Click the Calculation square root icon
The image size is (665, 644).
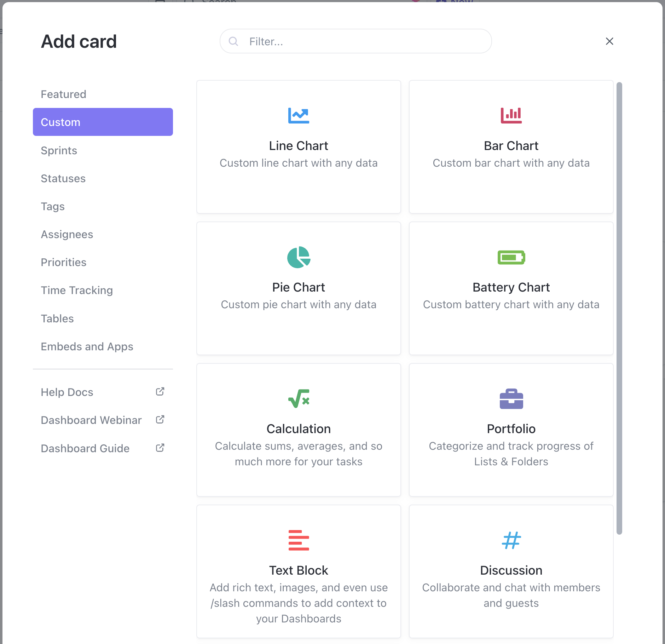coord(299,399)
